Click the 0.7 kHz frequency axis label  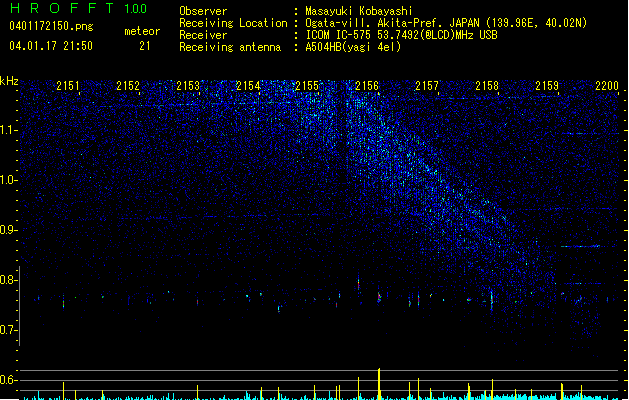[x=8, y=330]
